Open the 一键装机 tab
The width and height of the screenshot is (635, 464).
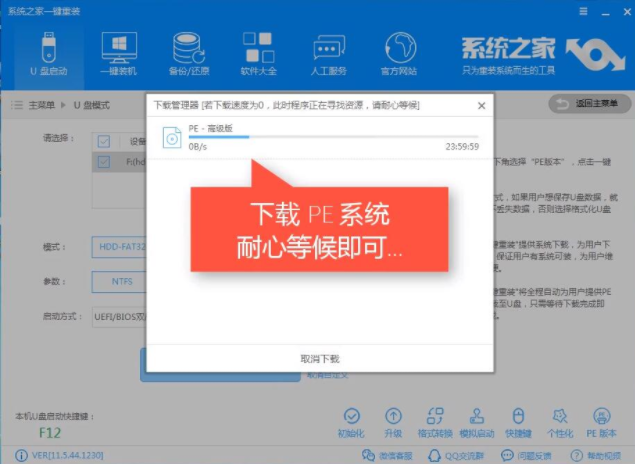click(x=119, y=54)
